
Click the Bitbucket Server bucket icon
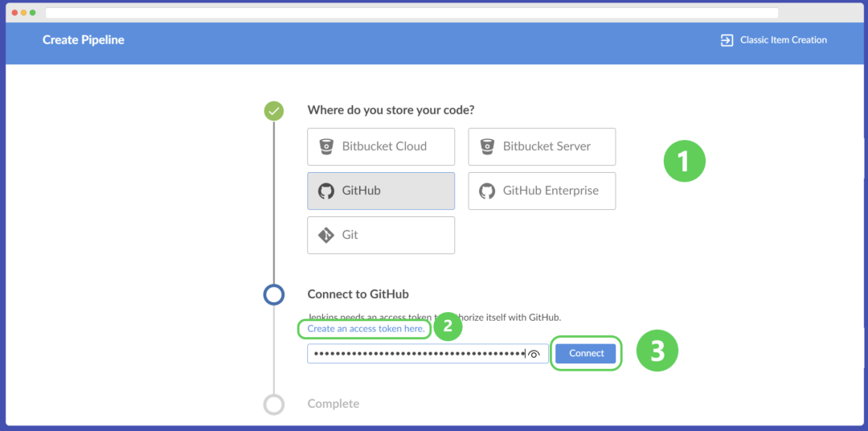click(x=487, y=146)
